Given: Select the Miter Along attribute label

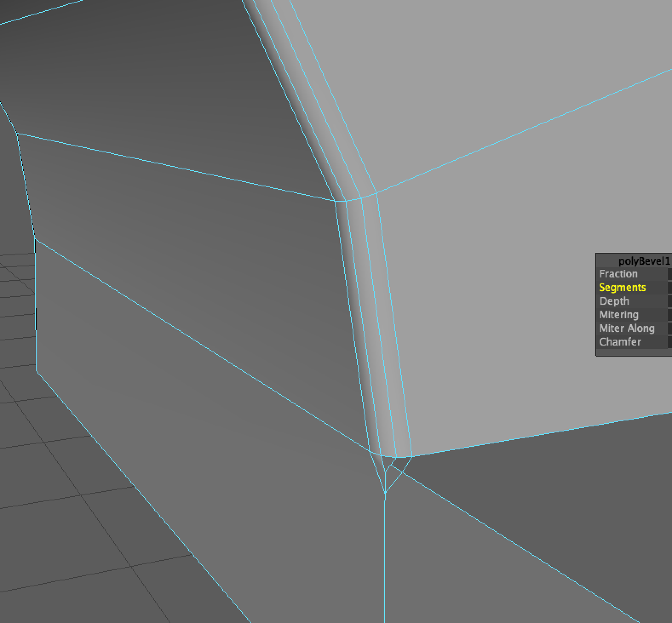Looking at the screenshot, I should point(627,328).
